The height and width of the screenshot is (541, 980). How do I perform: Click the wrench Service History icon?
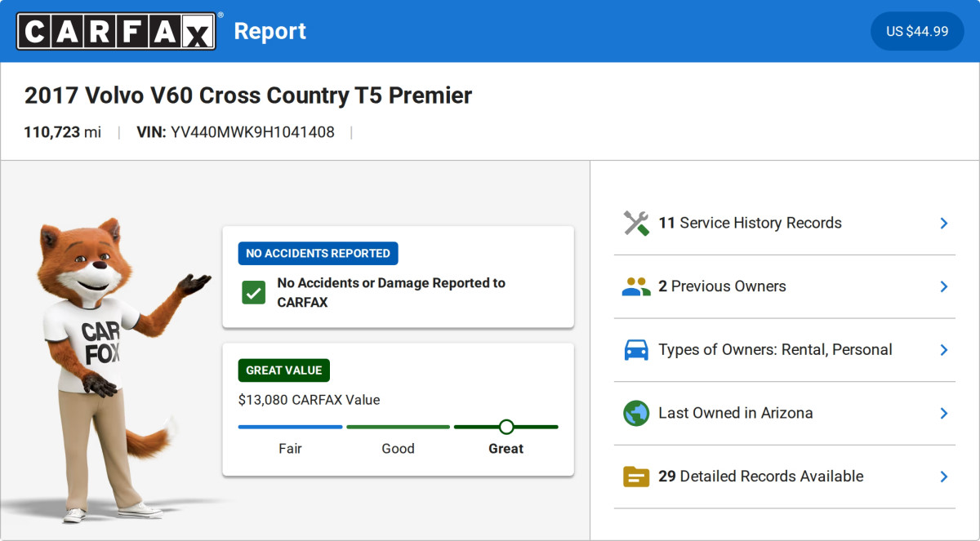[636, 223]
